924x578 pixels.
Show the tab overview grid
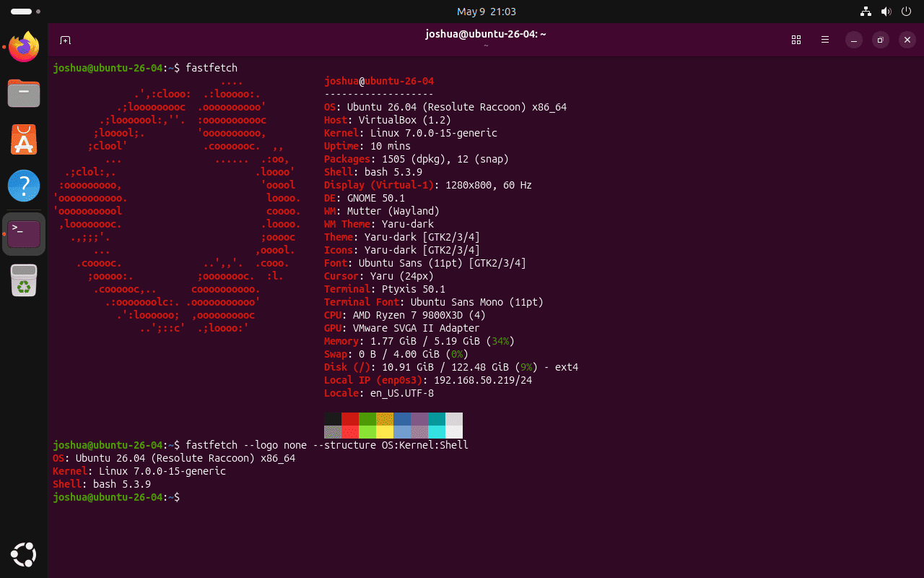[796, 40]
